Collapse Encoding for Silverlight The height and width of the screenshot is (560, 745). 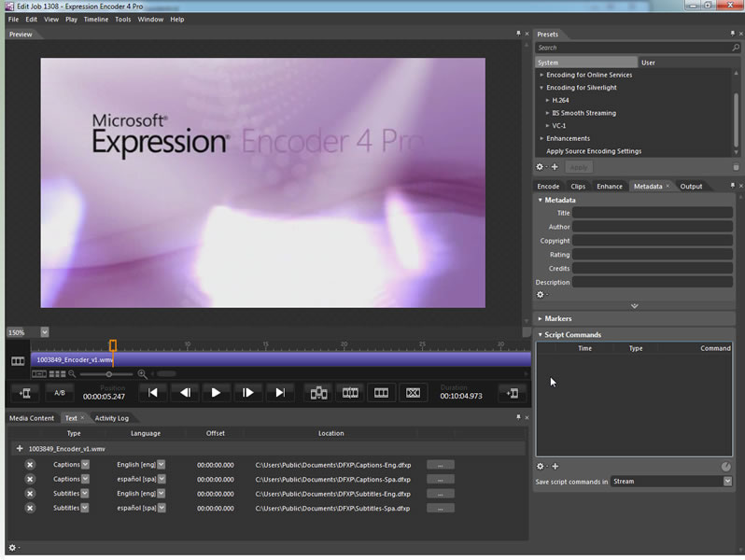pyautogui.click(x=541, y=88)
